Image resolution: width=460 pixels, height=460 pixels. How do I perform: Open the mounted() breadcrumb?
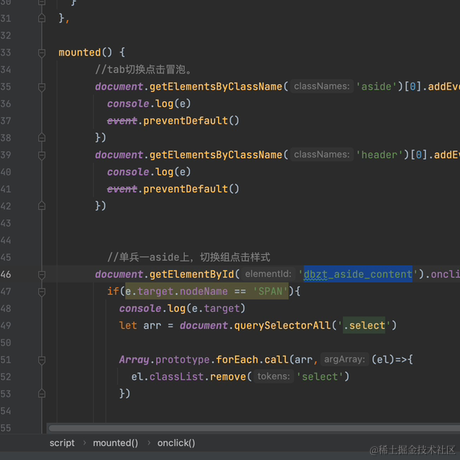click(115, 443)
